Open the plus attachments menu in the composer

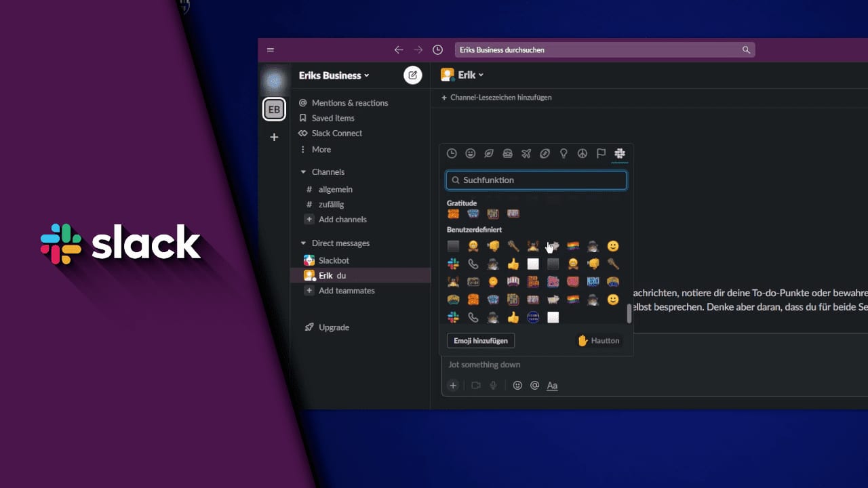[453, 386]
